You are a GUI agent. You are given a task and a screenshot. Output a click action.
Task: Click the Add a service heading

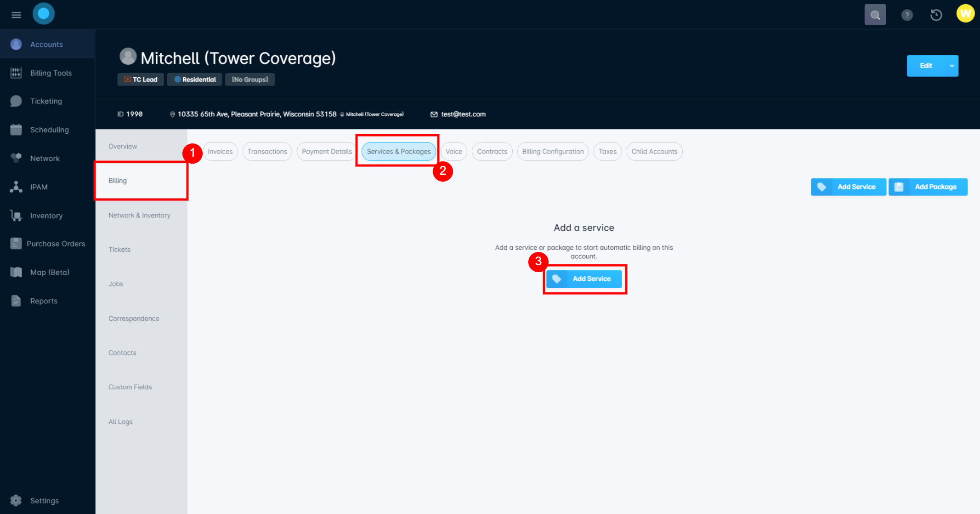(583, 228)
